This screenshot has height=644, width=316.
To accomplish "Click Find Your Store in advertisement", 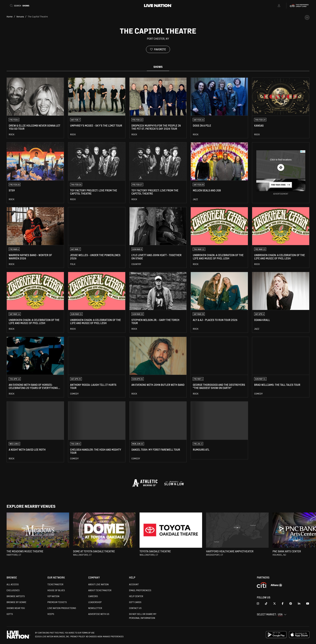I will click(281, 185).
